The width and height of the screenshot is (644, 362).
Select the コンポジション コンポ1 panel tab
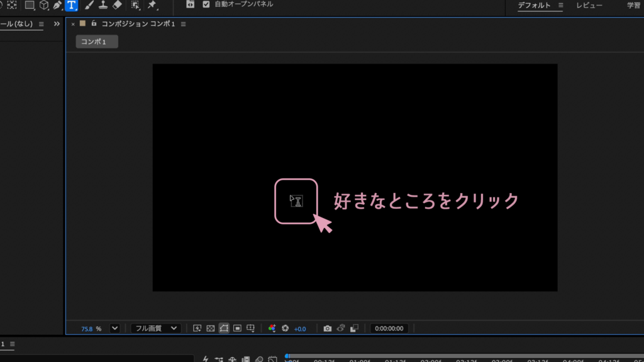click(138, 24)
